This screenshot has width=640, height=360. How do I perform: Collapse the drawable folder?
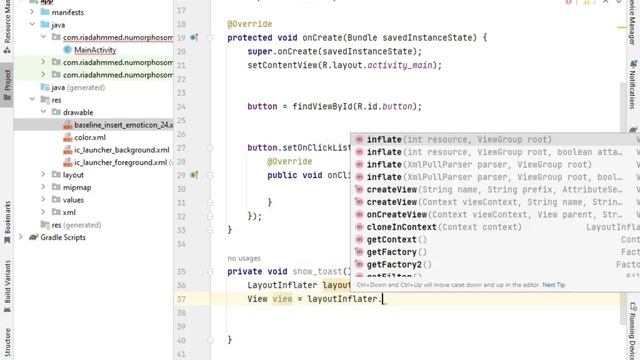point(43,112)
